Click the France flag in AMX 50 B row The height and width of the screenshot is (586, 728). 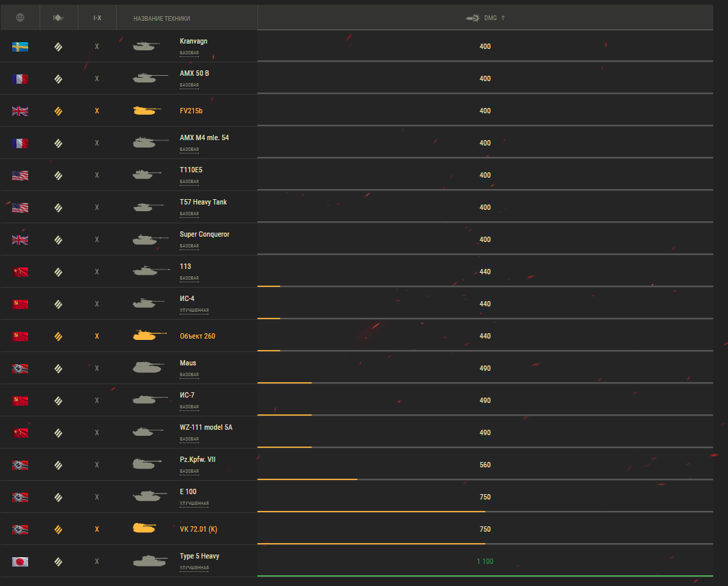point(20,79)
